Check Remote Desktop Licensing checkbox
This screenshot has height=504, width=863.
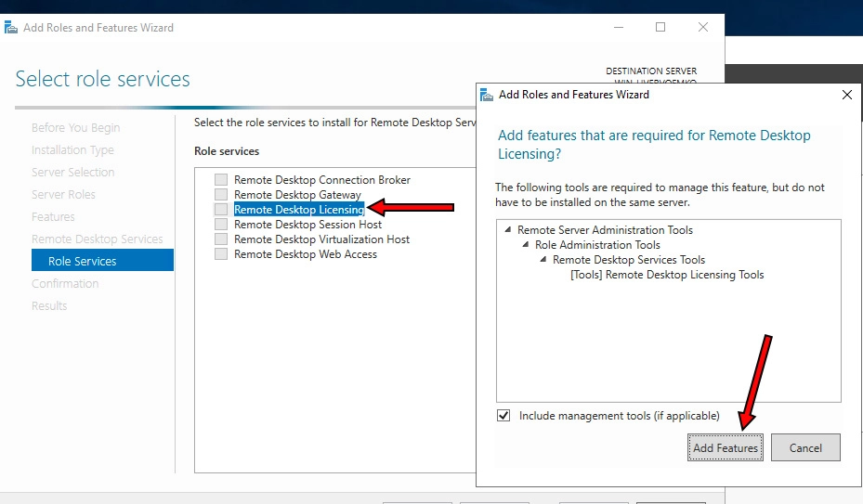(x=221, y=210)
